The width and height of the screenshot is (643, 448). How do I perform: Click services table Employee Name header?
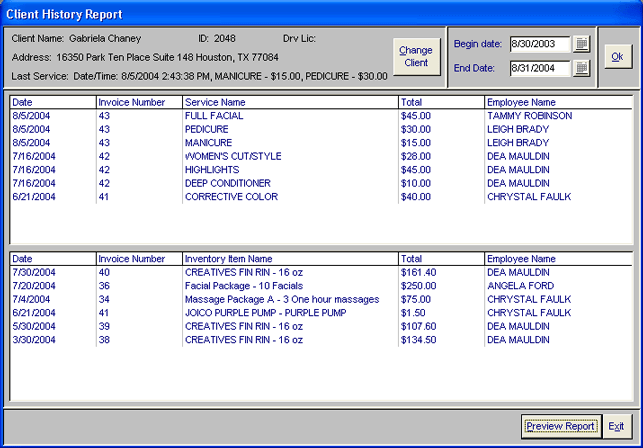point(559,103)
